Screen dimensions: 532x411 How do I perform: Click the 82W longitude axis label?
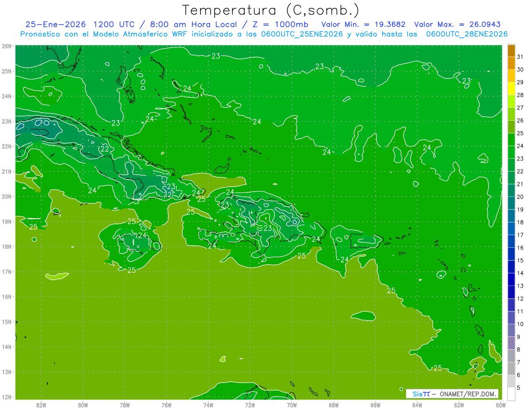tap(41, 405)
